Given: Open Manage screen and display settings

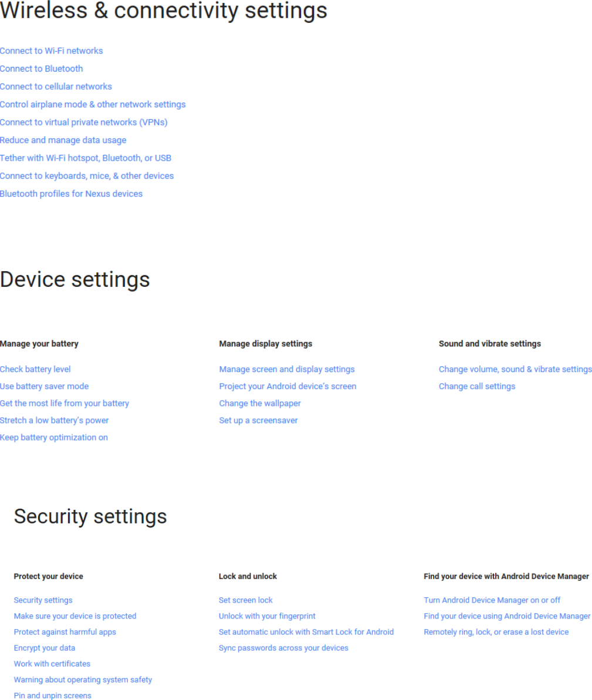Looking at the screenshot, I should (287, 369).
